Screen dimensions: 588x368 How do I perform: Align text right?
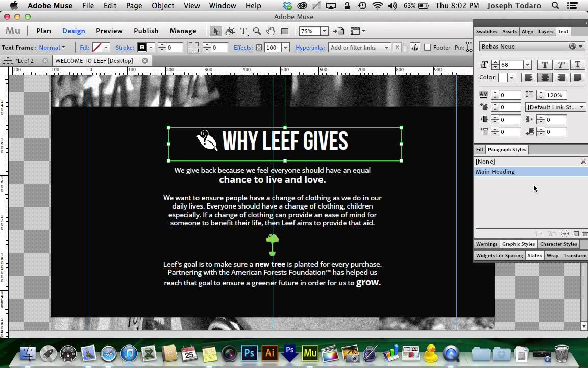tap(561, 77)
